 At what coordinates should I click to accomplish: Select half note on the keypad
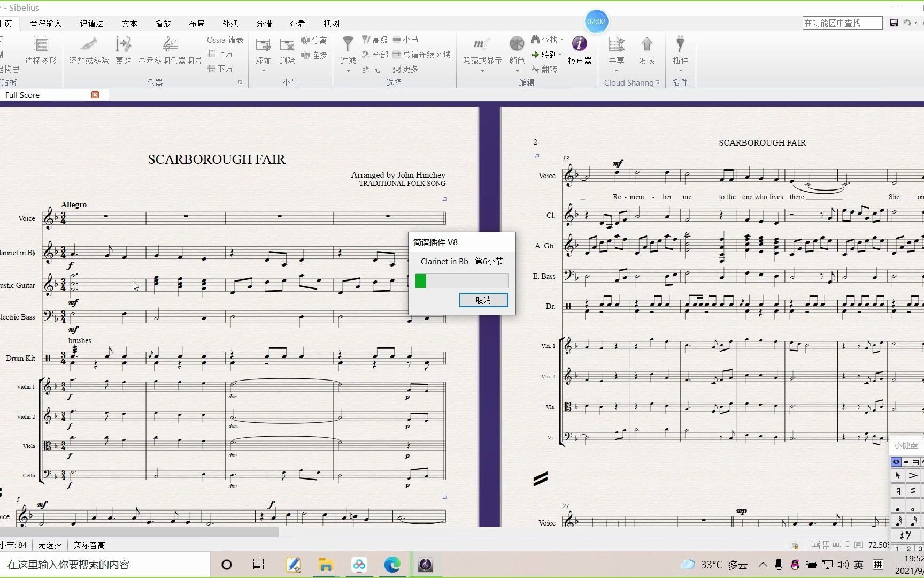click(x=913, y=505)
